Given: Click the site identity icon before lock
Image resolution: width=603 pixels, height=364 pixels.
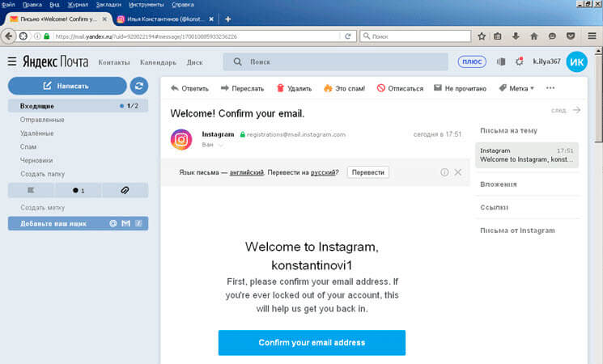Looking at the screenshot, I should [37, 36].
